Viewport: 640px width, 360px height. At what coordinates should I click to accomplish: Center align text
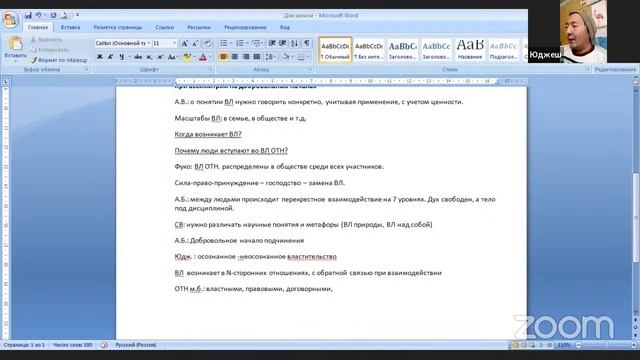(235, 57)
